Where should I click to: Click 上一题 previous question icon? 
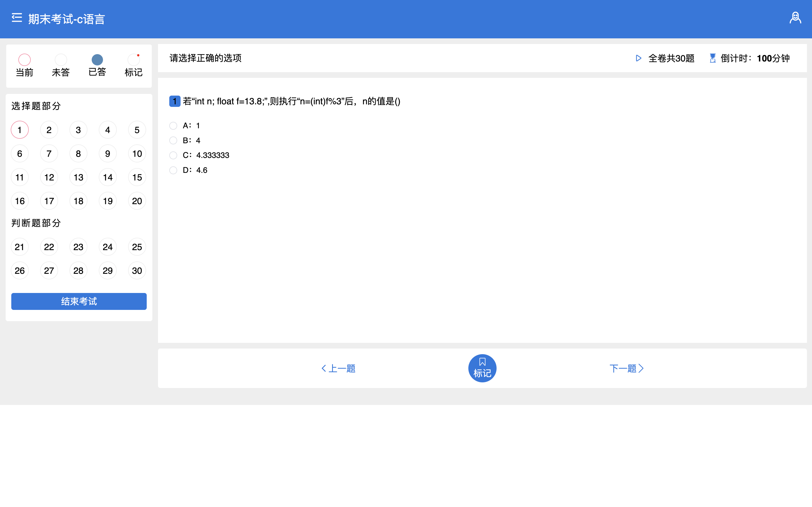pos(323,367)
